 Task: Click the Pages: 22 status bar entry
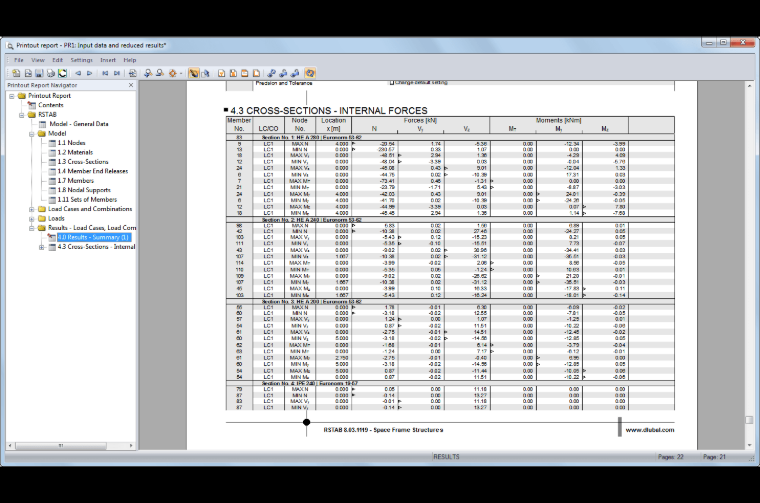670,457
